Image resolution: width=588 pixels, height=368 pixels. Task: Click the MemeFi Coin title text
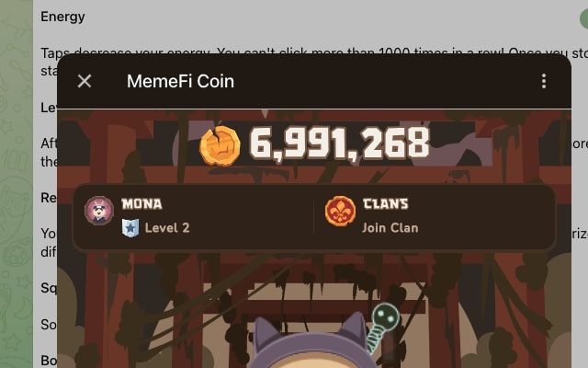180,81
